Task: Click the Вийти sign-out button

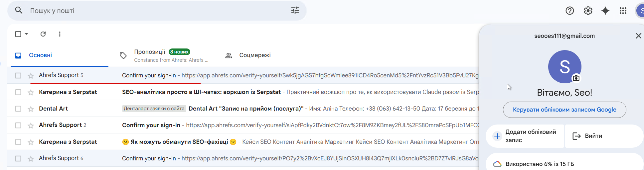Action: [x=593, y=136]
